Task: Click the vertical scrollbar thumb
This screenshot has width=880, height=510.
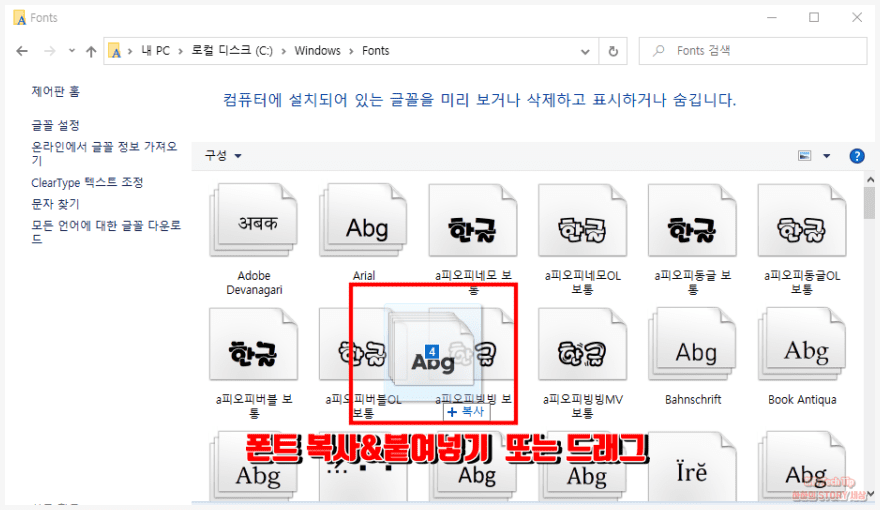Action: [870, 203]
